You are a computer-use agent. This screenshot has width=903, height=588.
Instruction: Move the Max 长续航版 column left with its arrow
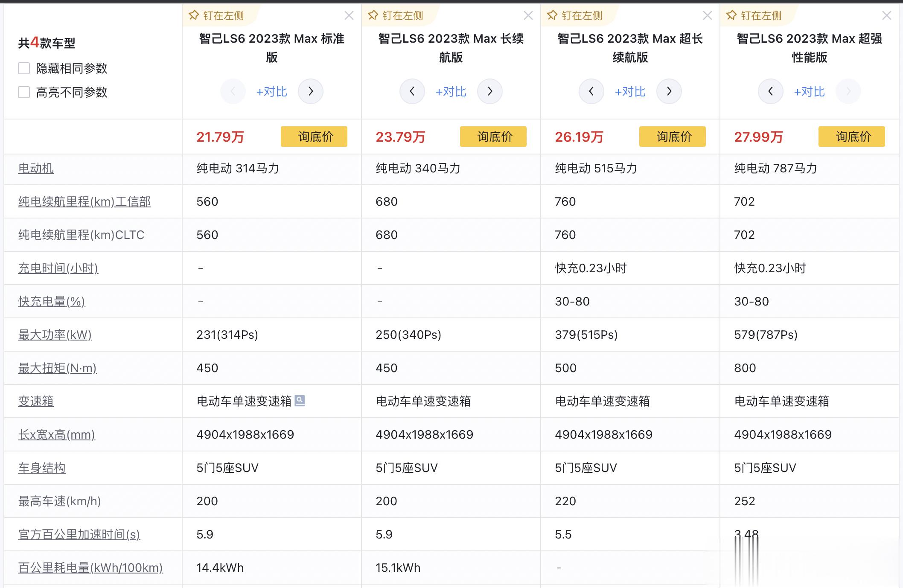click(x=412, y=91)
